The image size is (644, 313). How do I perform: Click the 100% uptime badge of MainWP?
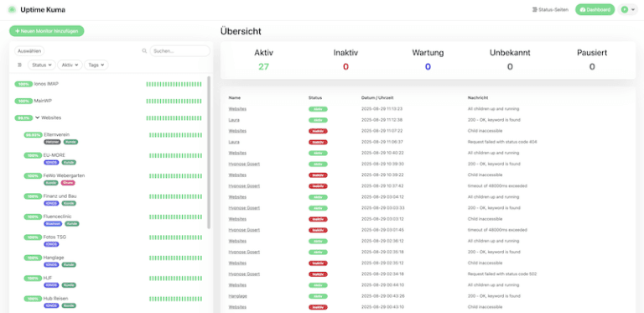[23, 101]
